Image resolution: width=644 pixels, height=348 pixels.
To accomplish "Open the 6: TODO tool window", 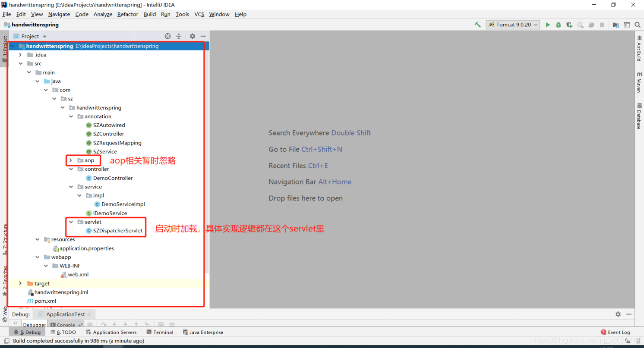I will tap(63, 332).
